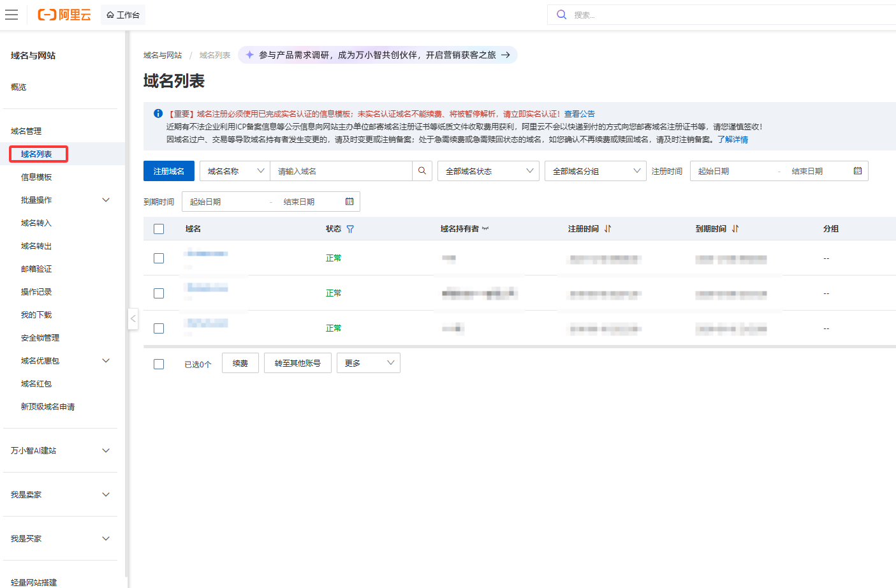Open the 全部域名分组 dropdown
Image resolution: width=896 pixels, height=588 pixels.
595,171
